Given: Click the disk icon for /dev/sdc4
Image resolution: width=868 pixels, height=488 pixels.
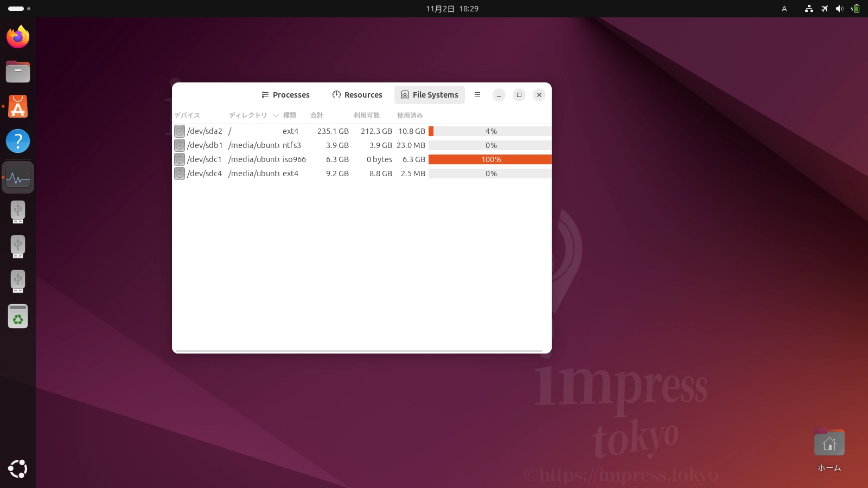Looking at the screenshot, I should (x=180, y=174).
